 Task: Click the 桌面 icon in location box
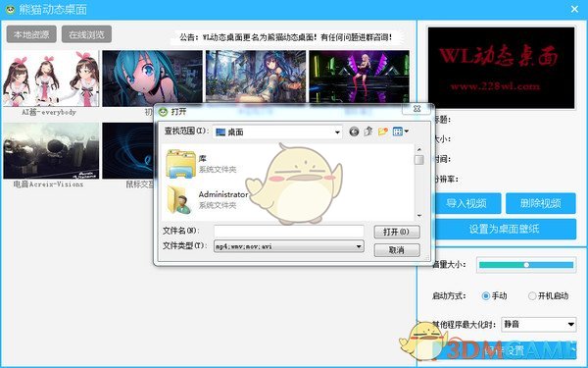point(220,132)
